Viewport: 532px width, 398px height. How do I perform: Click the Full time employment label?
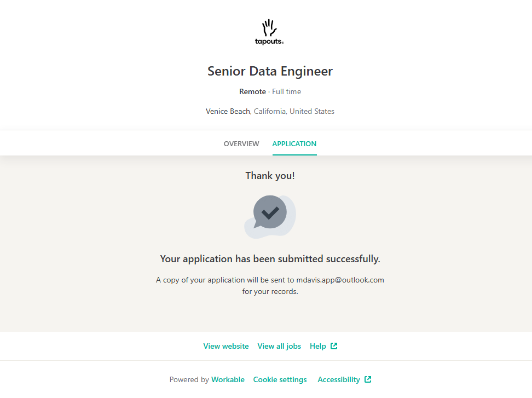[286, 91]
